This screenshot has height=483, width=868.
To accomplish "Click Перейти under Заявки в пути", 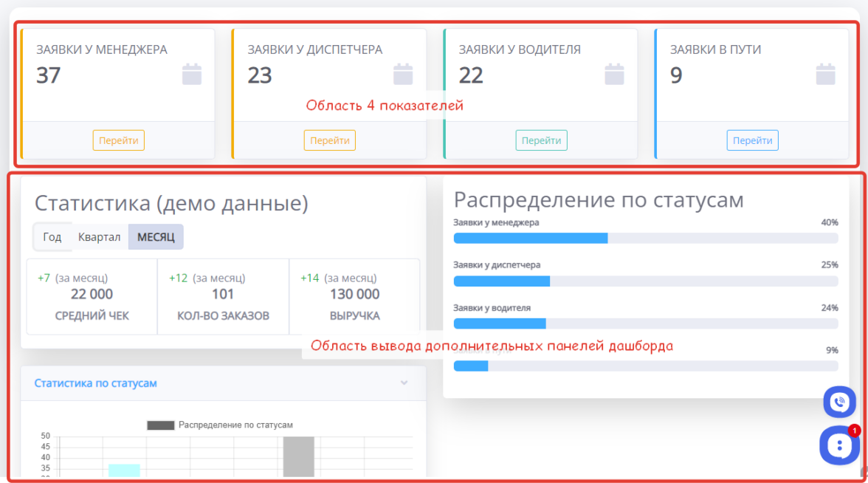I will click(x=752, y=140).
